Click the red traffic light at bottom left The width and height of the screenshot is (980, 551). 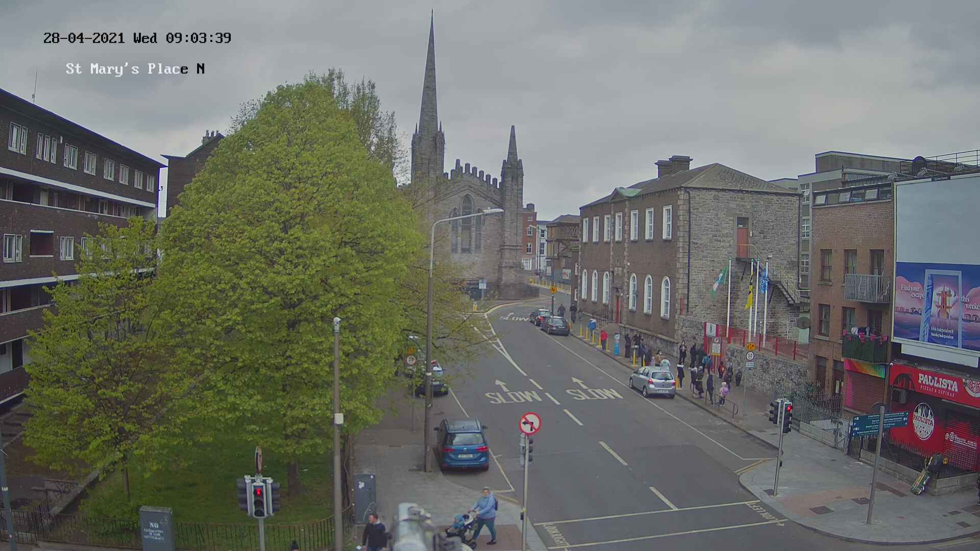pyautogui.click(x=258, y=492)
